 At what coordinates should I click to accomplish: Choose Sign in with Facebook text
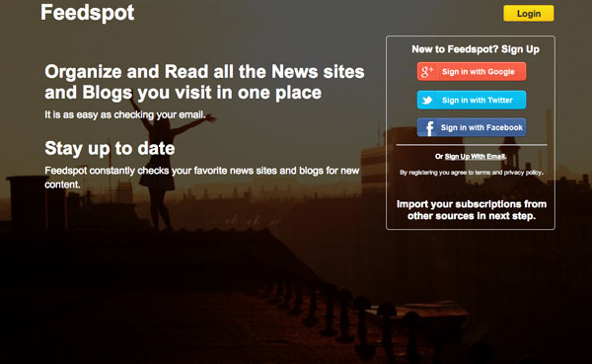point(481,127)
